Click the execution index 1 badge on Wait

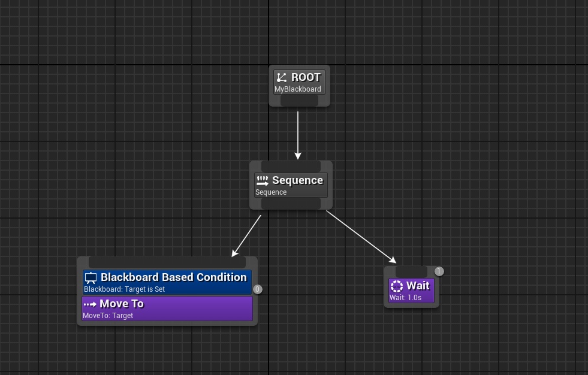439,271
